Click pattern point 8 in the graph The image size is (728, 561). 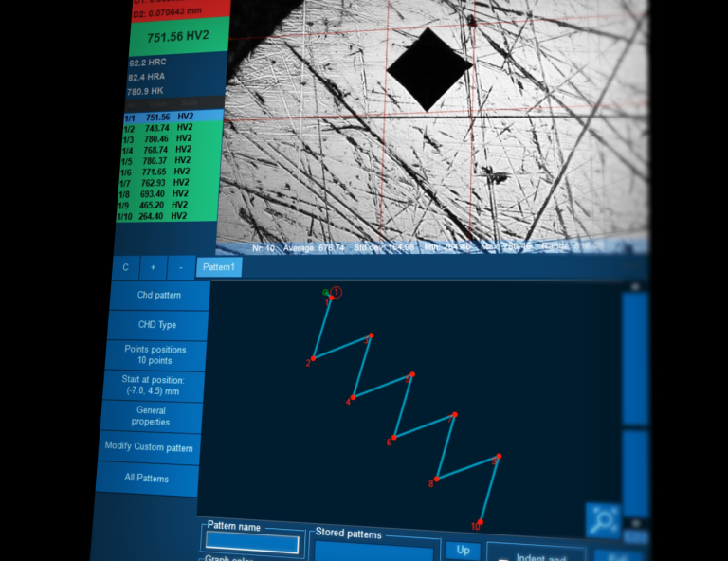point(436,479)
